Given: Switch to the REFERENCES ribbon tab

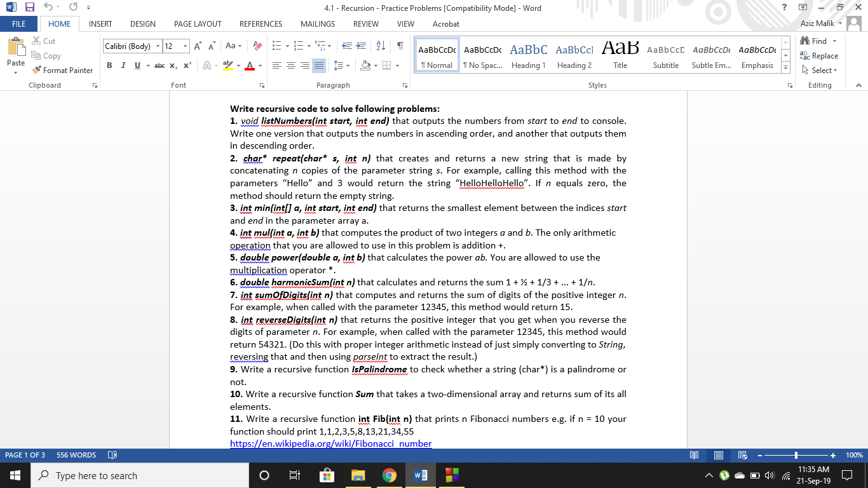Looking at the screenshot, I should tap(261, 24).
